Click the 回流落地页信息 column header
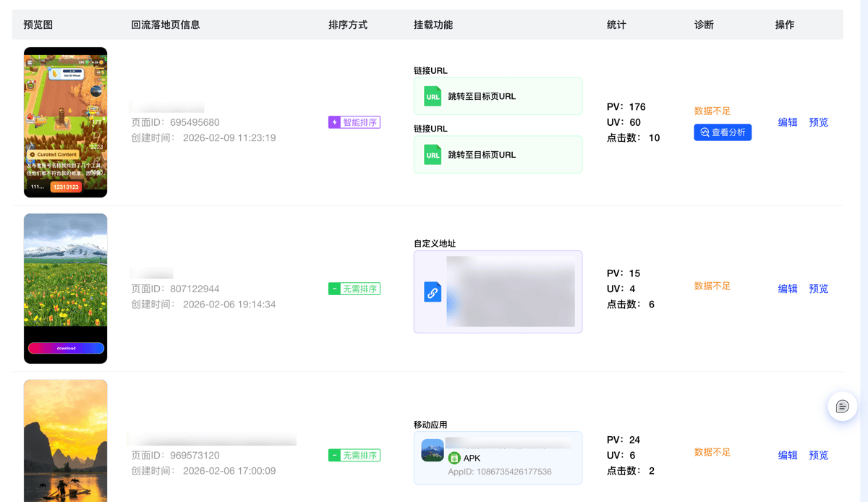Screen dimensions: 868x502 166,25
